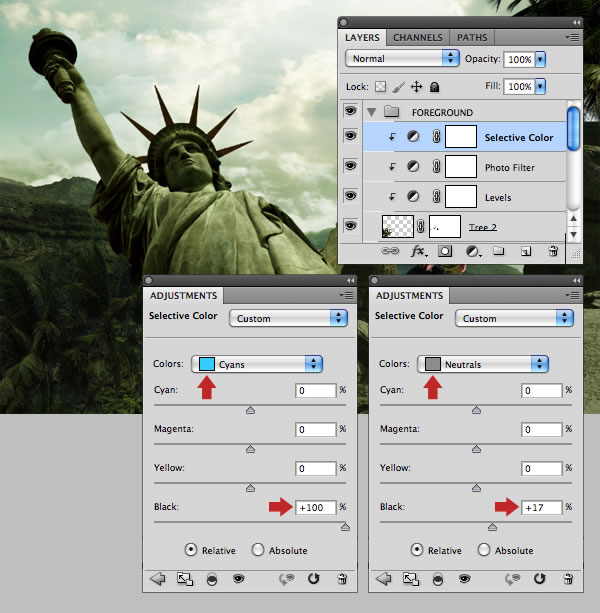
Task: Hide the Levels layer
Action: [350, 195]
